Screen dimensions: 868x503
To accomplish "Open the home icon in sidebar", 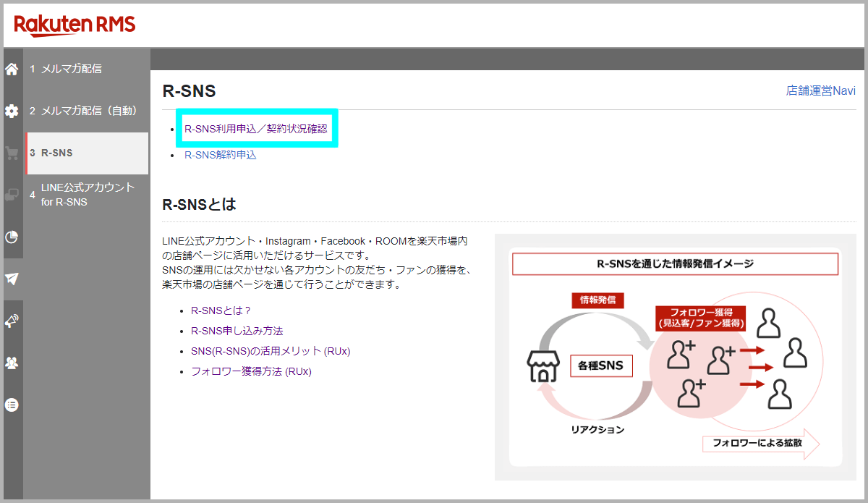I will tap(12, 69).
